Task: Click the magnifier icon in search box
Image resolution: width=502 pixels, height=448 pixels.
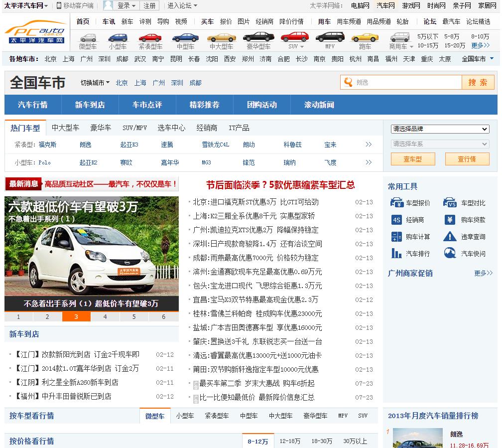Action: (348, 82)
